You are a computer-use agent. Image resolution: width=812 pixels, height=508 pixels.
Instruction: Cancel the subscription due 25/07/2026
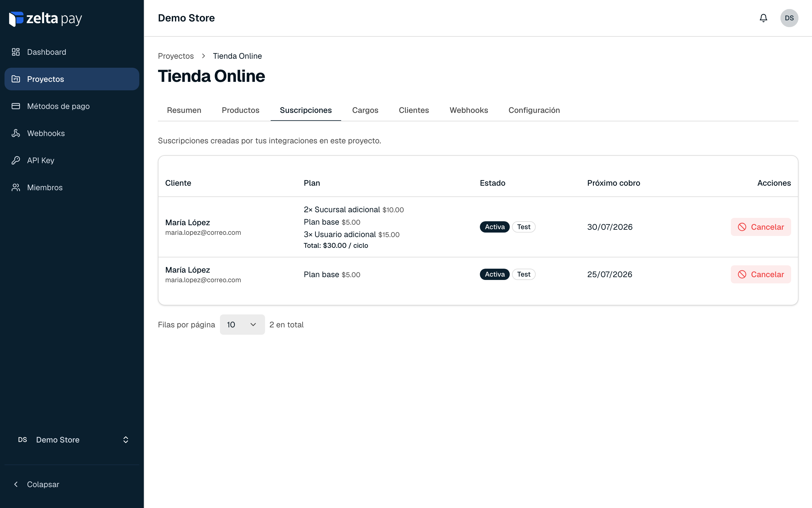click(x=761, y=275)
